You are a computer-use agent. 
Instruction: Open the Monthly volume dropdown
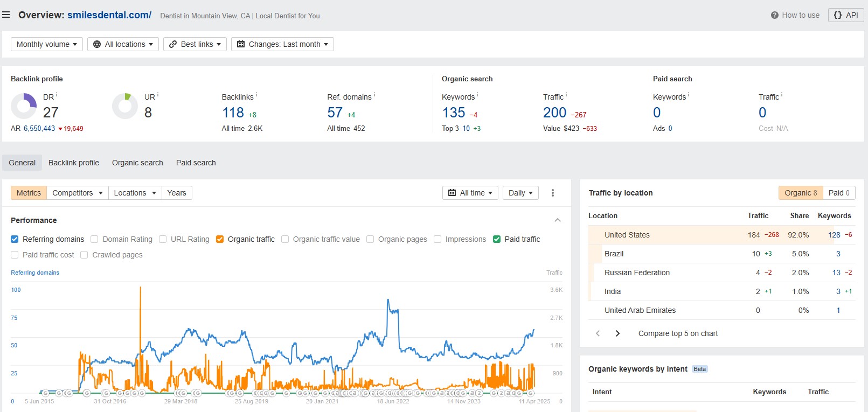point(47,44)
